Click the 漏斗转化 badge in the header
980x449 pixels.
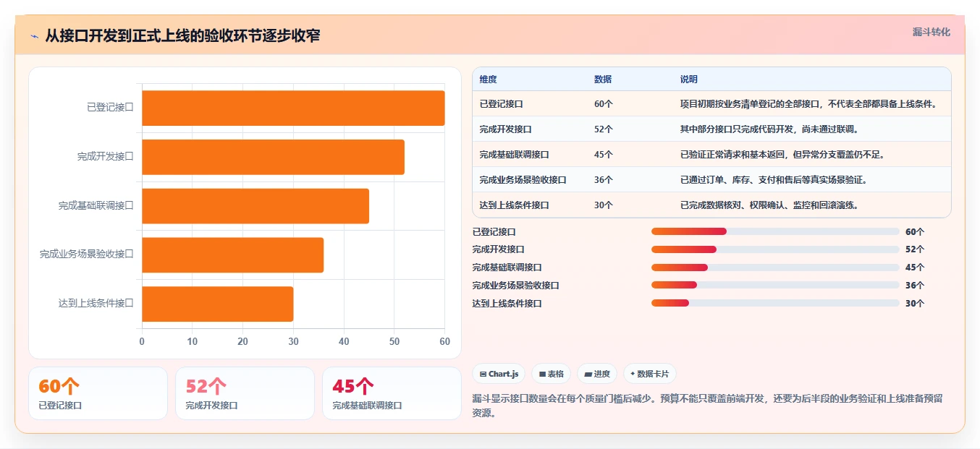coord(931,33)
